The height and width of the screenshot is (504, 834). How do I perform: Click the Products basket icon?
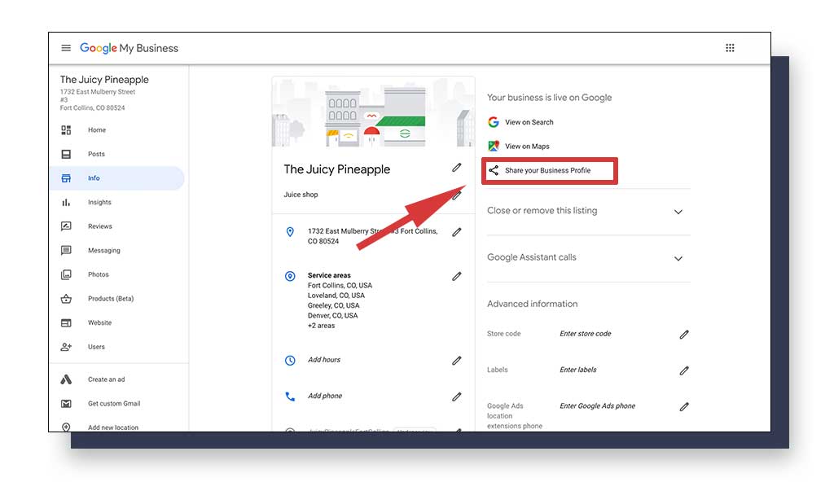(x=66, y=299)
